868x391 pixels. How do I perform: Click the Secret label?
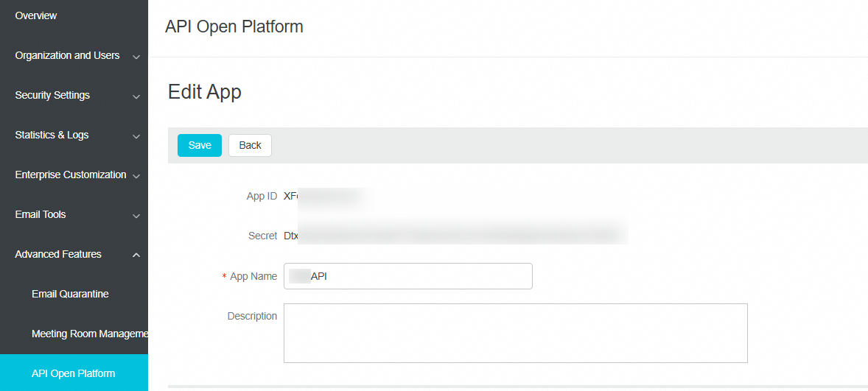pos(263,236)
